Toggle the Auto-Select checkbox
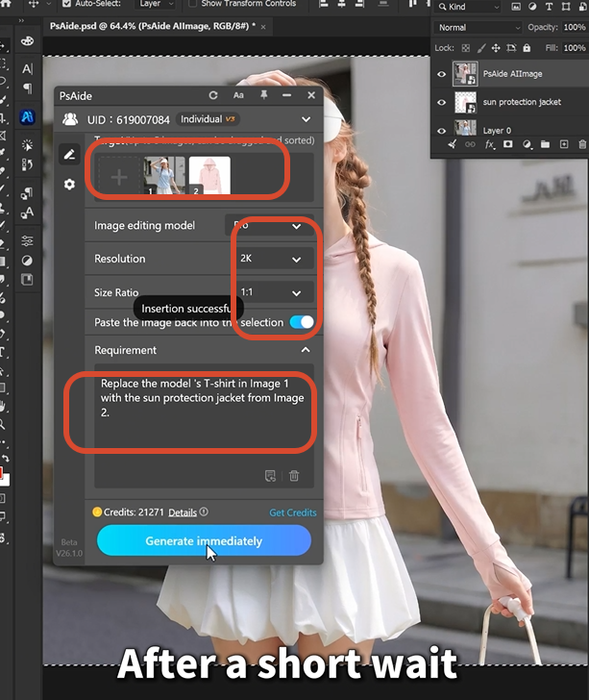This screenshot has height=700, width=589. tap(66, 4)
